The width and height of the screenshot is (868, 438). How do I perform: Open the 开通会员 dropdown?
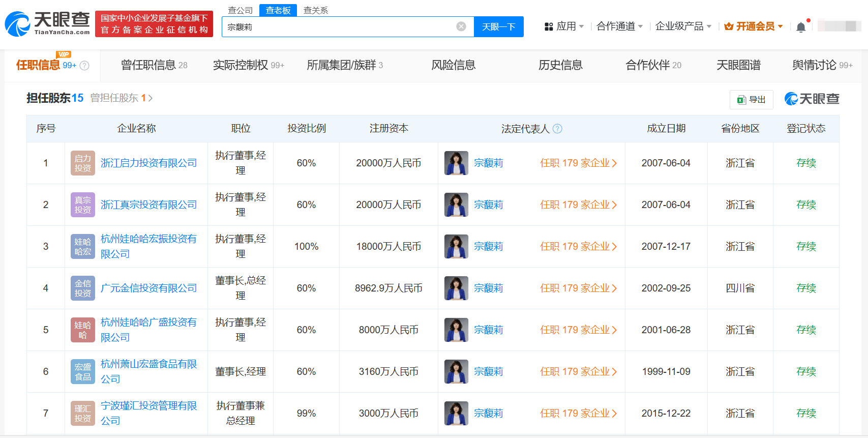[754, 26]
